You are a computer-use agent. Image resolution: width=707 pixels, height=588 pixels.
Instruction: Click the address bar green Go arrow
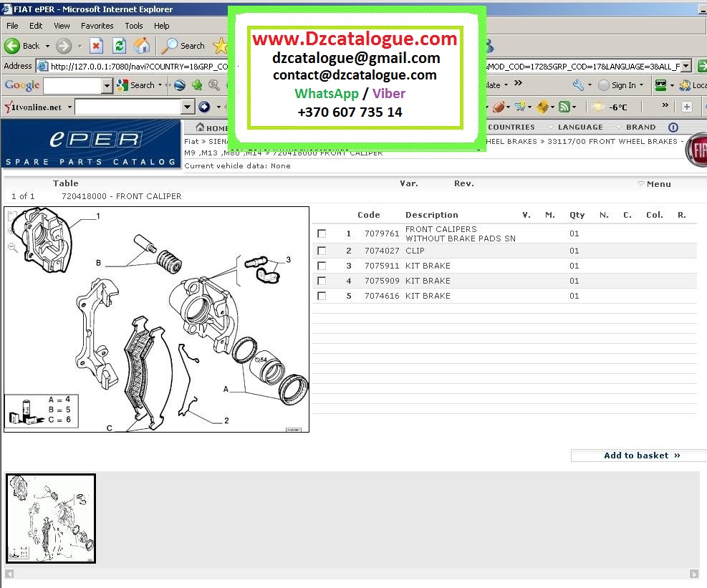(x=702, y=66)
